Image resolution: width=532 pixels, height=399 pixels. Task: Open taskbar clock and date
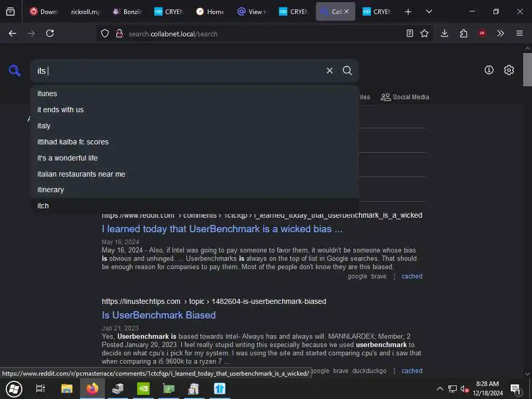pyautogui.click(x=487, y=389)
